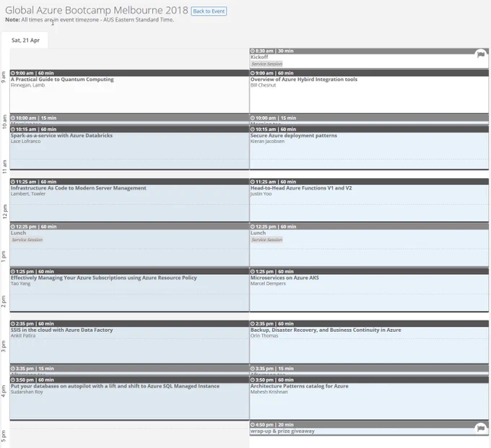Click speaker Tao Yang
491x448 pixels.
pyautogui.click(x=21, y=284)
